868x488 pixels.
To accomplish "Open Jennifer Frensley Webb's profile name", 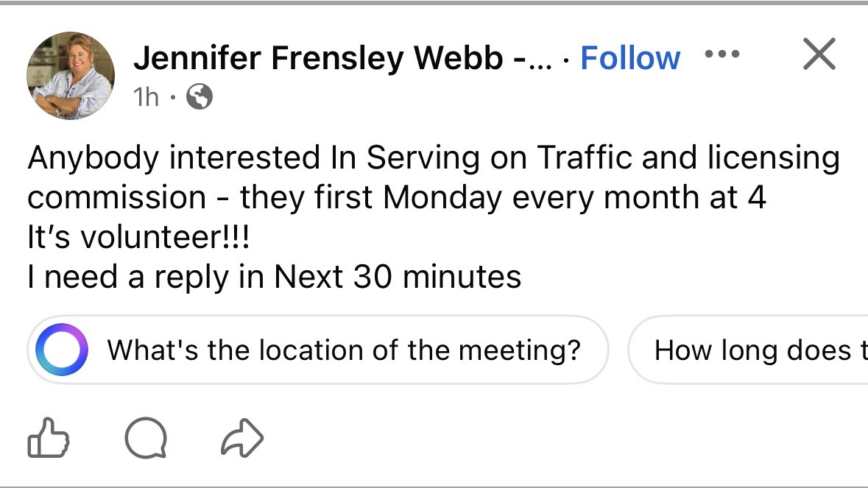I will pos(318,58).
